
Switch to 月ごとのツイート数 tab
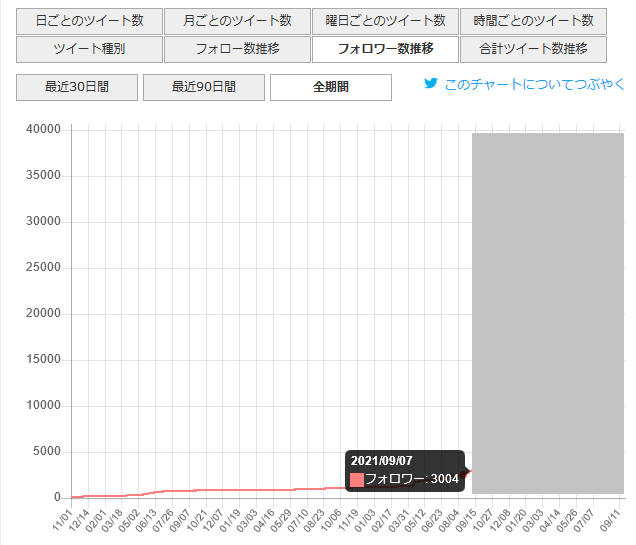tap(237, 21)
